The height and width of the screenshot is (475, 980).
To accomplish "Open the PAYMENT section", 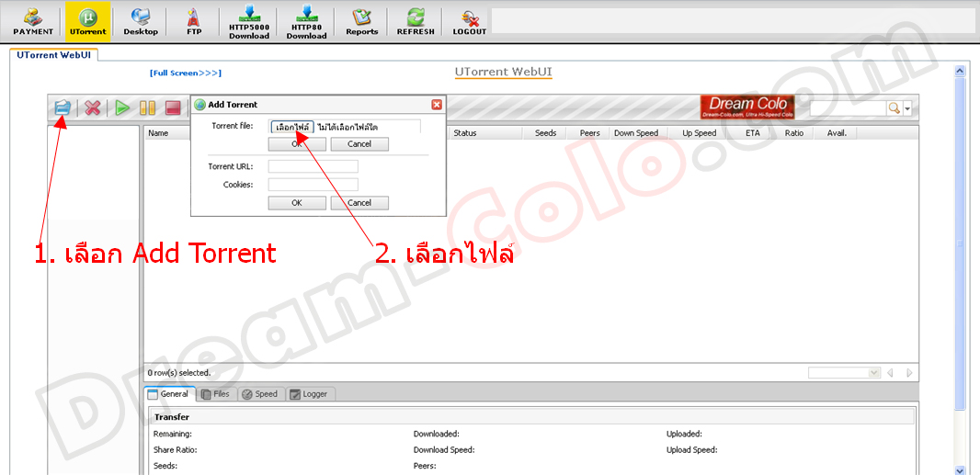I will point(32,21).
